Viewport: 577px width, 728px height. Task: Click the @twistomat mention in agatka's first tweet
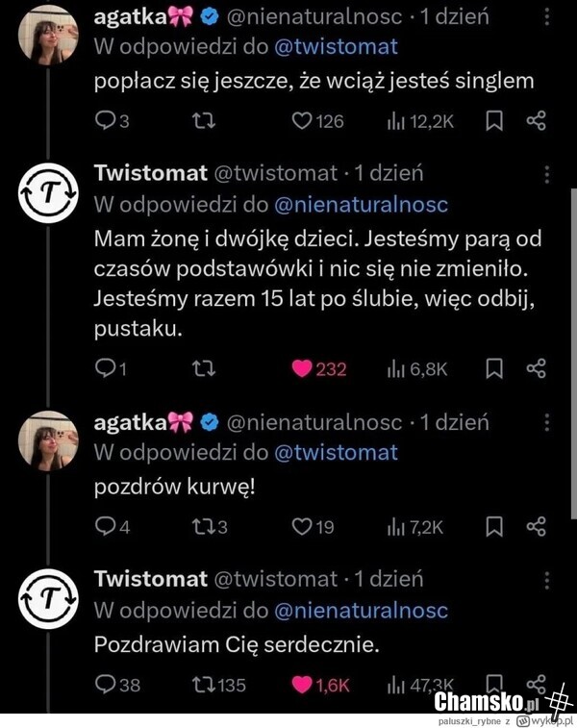[x=338, y=46]
